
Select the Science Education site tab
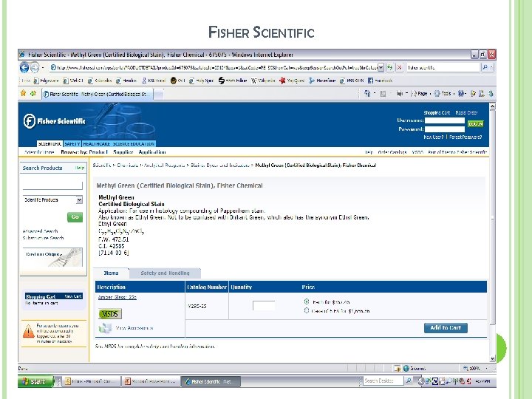point(134,144)
